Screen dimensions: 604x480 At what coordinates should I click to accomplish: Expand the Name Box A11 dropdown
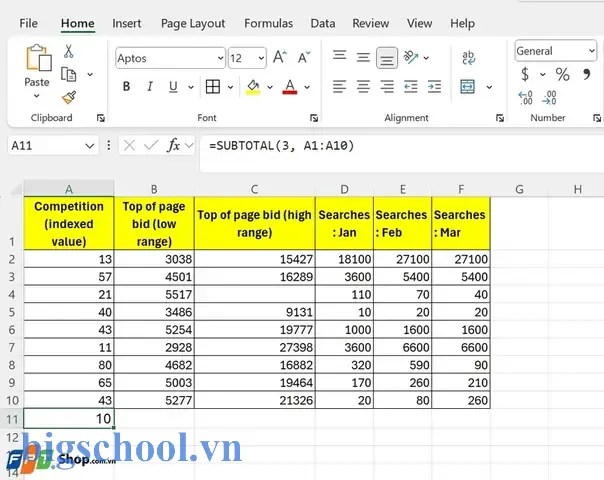click(x=89, y=146)
